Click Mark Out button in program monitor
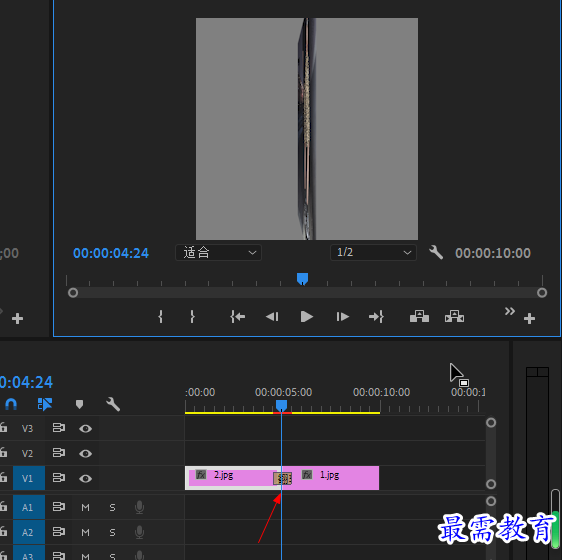This screenshot has width=562, height=560. coord(192,317)
